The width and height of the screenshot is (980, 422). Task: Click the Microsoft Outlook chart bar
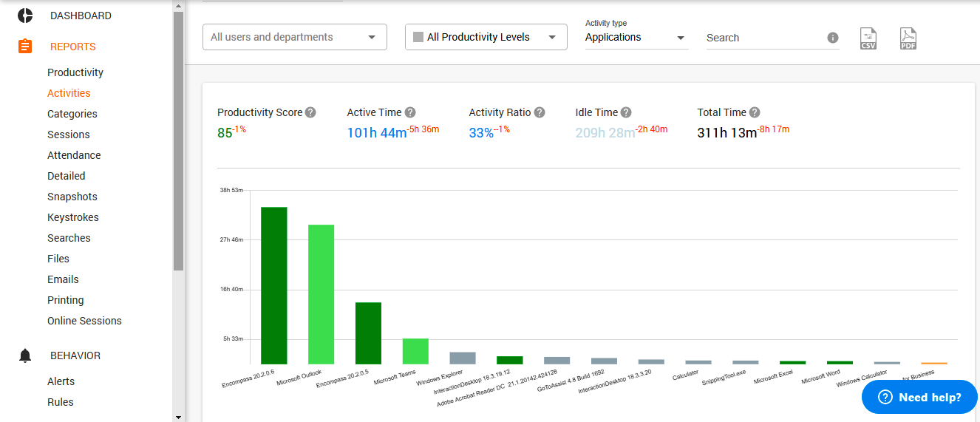[x=321, y=294]
